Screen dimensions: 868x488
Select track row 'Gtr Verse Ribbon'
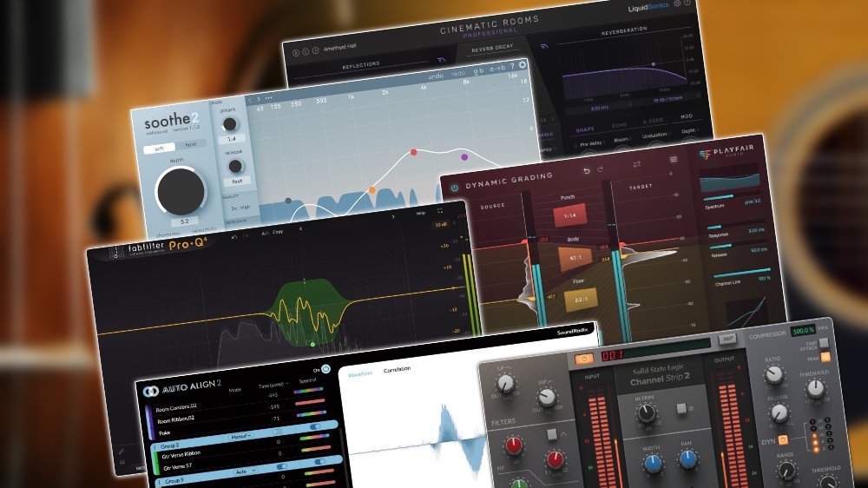181,453
